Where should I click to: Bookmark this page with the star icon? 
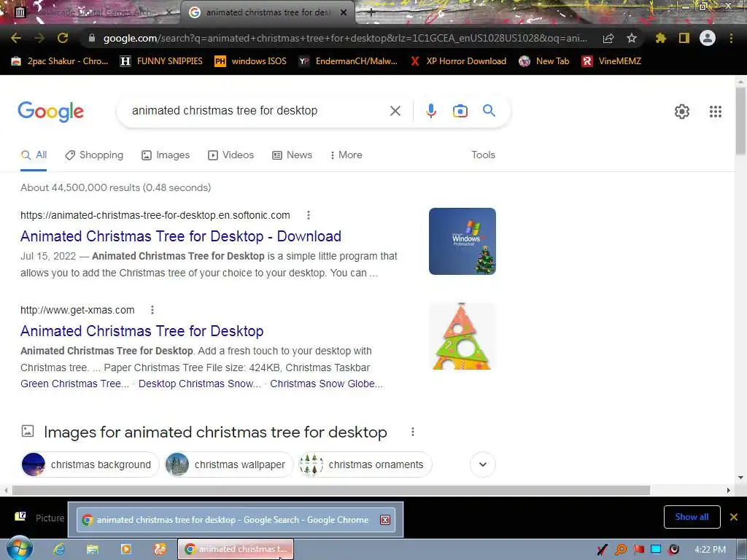point(631,38)
